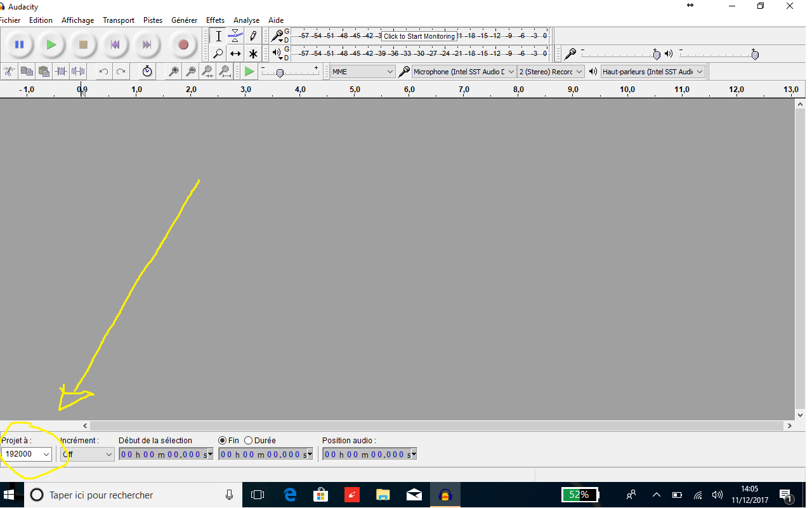Screen dimensions: 812x508
Task: Open the 2 (Stereo) recording channels dropdown
Action: click(x=551, y=72)
